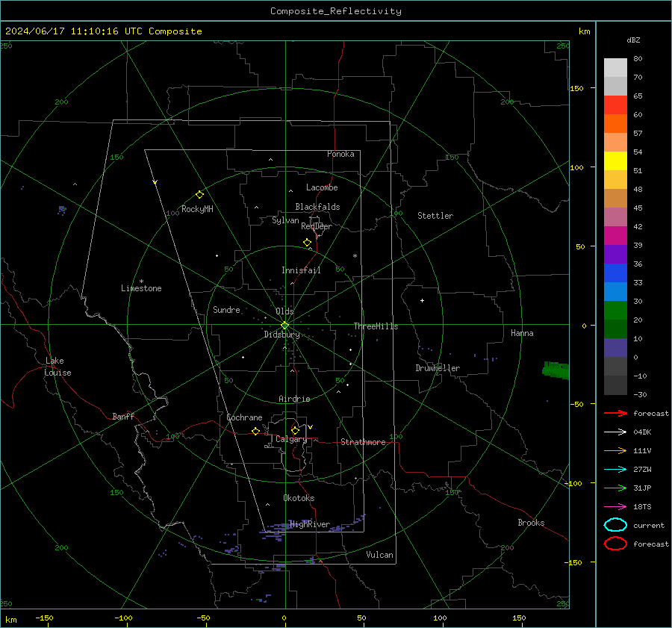Screen dimensions: 672x628
Task: Select the Drumheller label
Action: pos(438,368)
